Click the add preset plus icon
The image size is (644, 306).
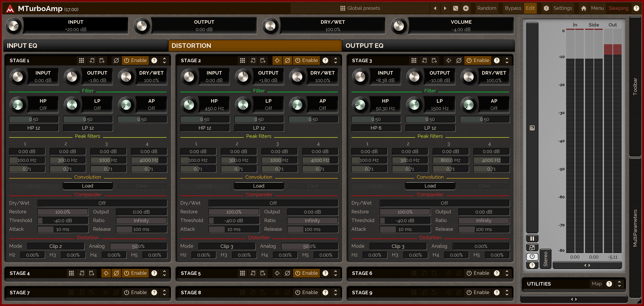(x=466, y=8)
